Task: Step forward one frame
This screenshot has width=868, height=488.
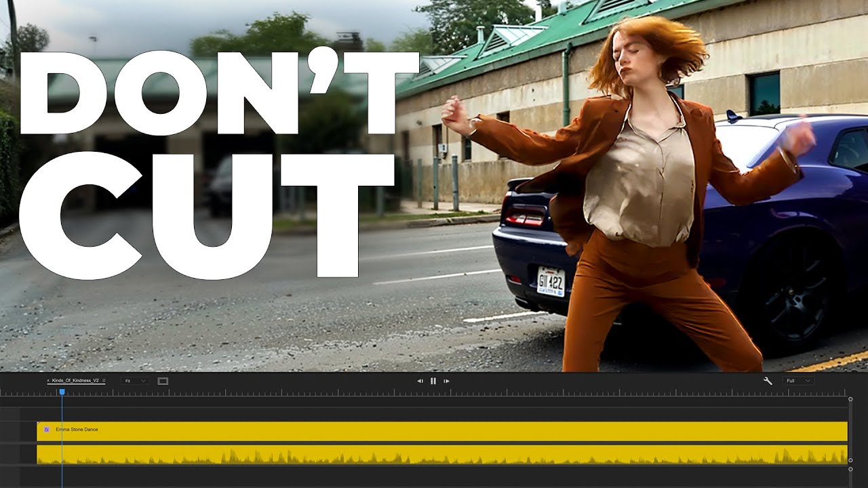Action: coord(446,381)
